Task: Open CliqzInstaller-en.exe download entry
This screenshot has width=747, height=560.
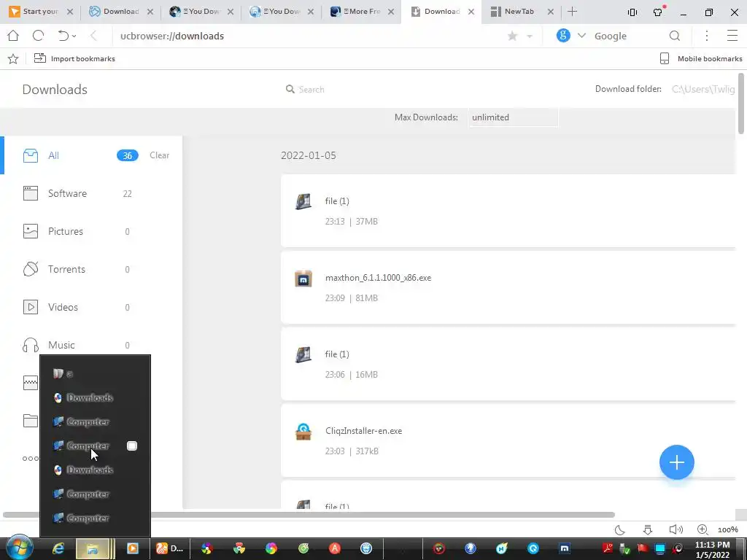Action: coord(508,441)
